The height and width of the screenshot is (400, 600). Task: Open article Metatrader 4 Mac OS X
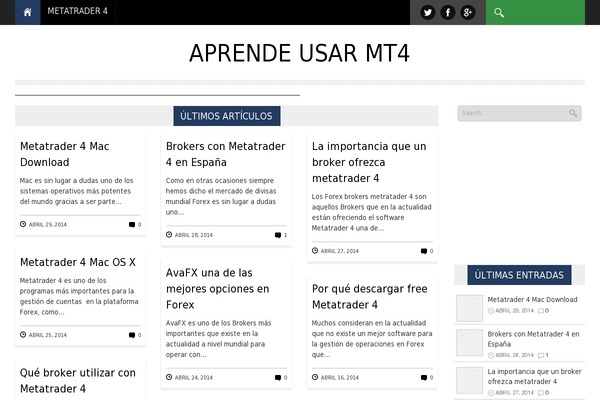coord(78,262)
